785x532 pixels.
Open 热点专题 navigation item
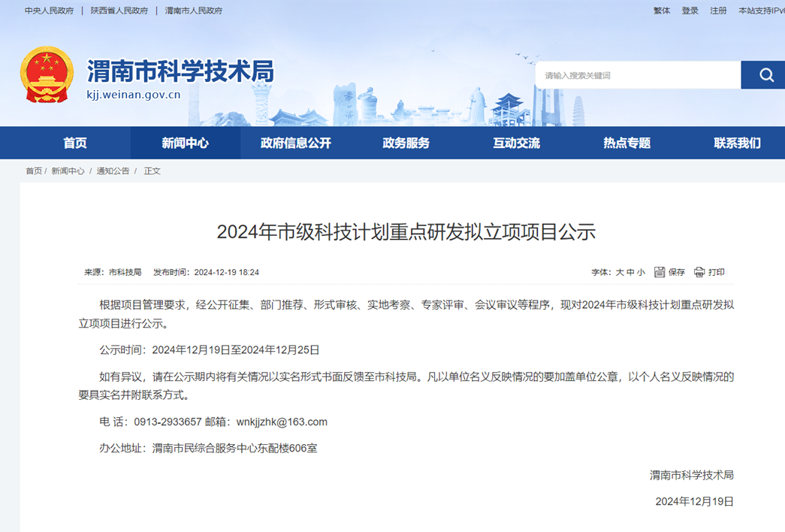point(626,143)
